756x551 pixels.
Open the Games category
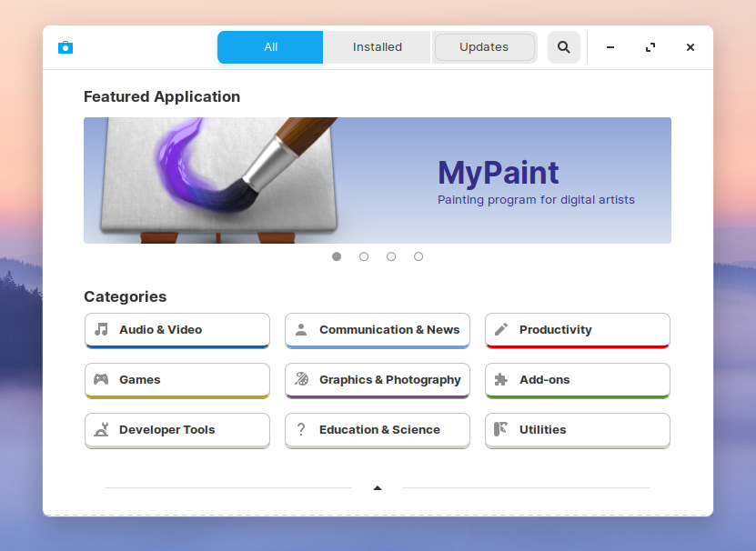coord(177,381)
